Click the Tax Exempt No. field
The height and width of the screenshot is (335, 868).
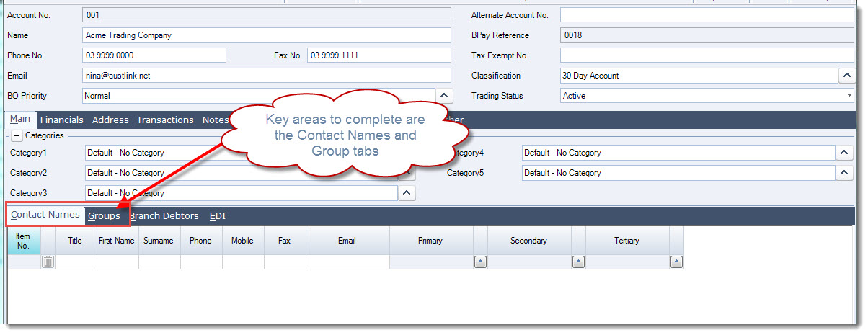pos(707,55)
